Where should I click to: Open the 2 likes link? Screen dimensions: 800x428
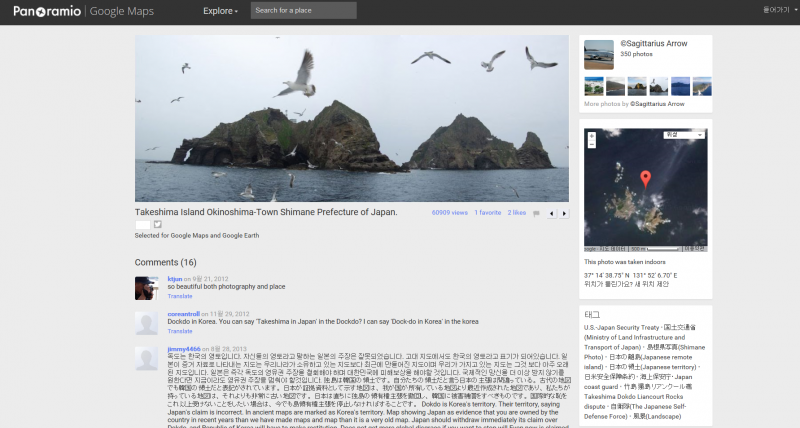click(516, 212)
